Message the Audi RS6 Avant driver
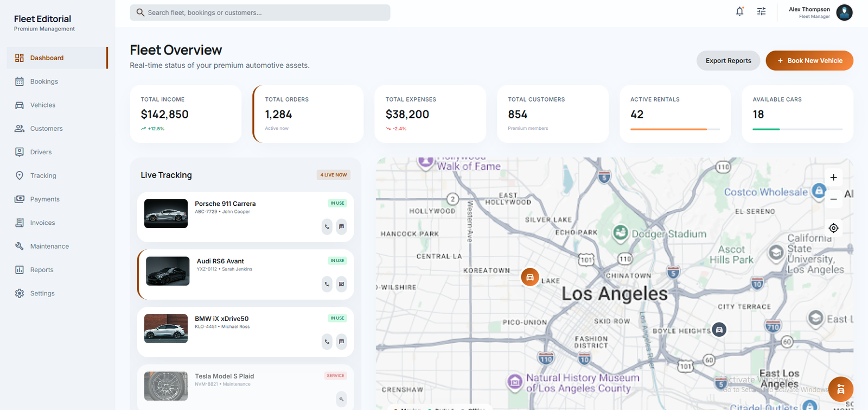868x410 pixels. pyautogui.click(x=341, y=284)
